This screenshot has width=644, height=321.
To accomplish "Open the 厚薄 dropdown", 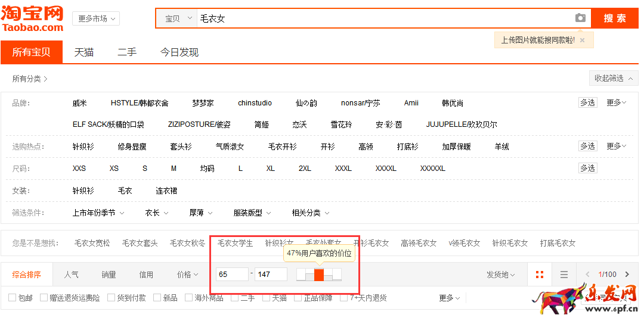I will (201, 213).
